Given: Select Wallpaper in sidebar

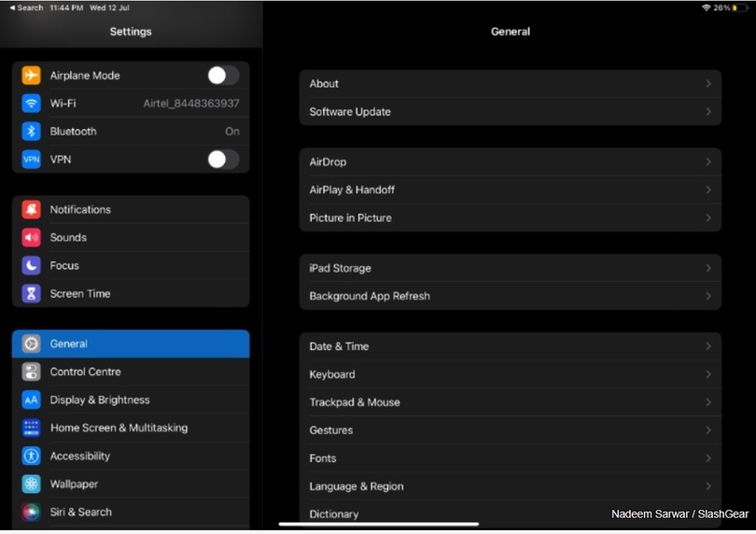Looking at the screenshot, I should pos(131,484).
